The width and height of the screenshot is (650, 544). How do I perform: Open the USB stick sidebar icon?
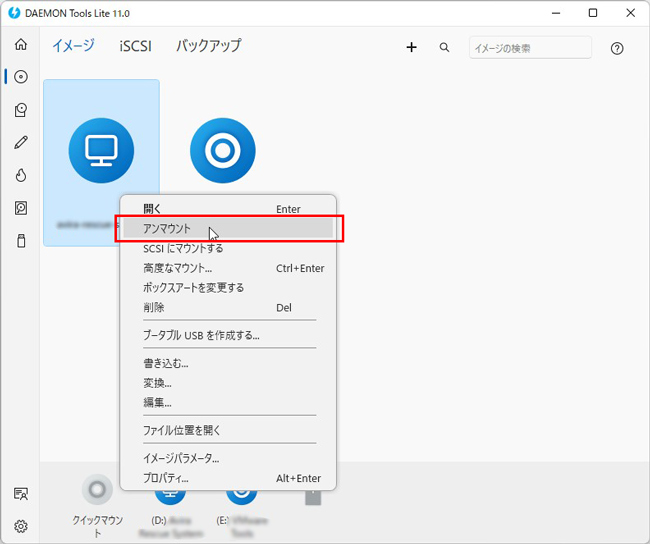coord(21,240)
